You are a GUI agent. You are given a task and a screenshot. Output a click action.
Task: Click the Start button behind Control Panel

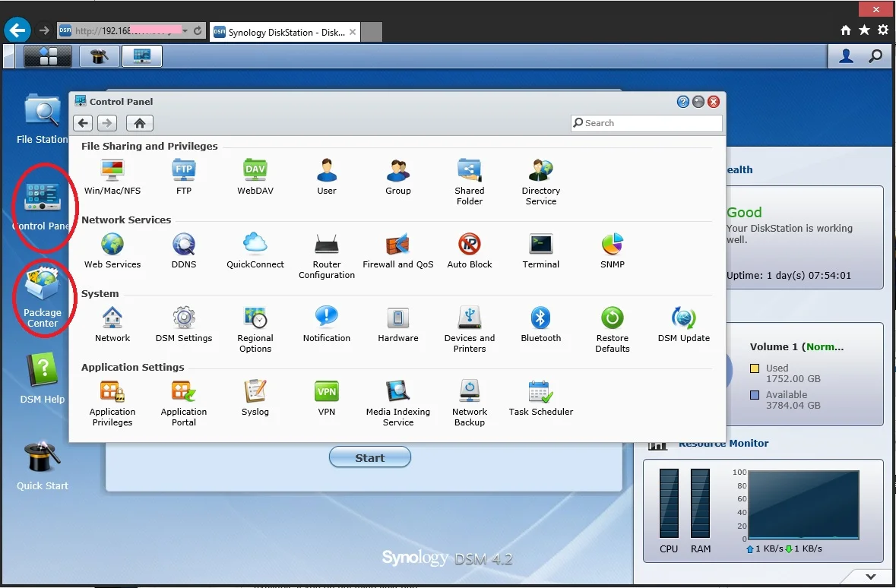click(x=369, y=457)
